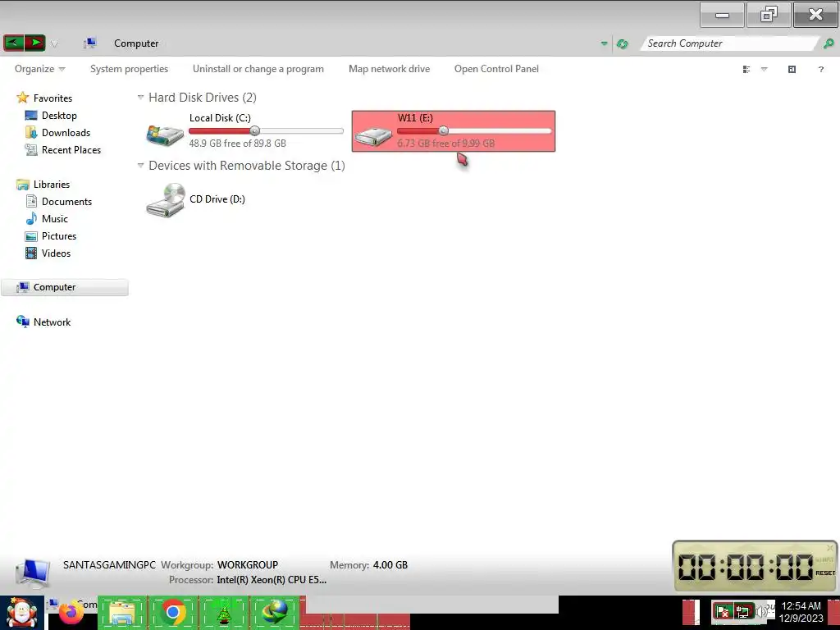Viewport: 840px width, 630px height.
Task: Click the W11 (E:) usage bar
Action: tap(474, 130)
